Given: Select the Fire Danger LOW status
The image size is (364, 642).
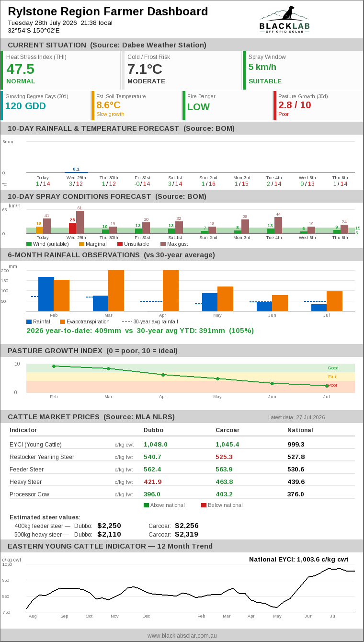Looking at the screenshot, I should pos(198,107).
